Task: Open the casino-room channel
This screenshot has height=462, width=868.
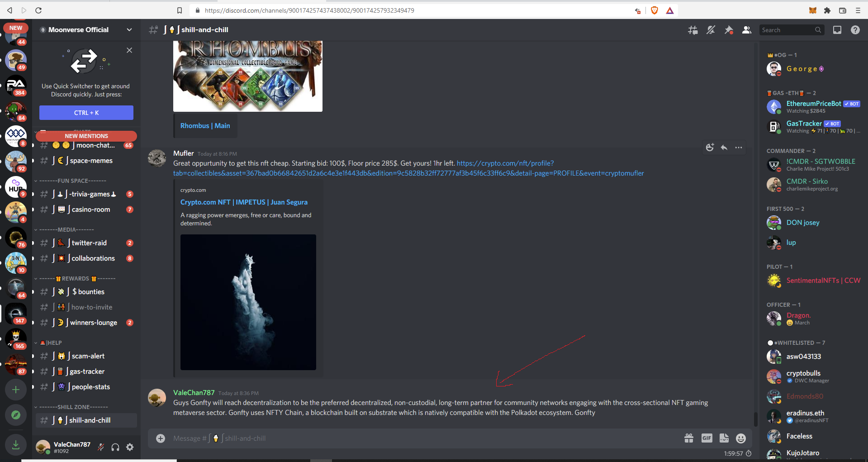Action: 86,210
